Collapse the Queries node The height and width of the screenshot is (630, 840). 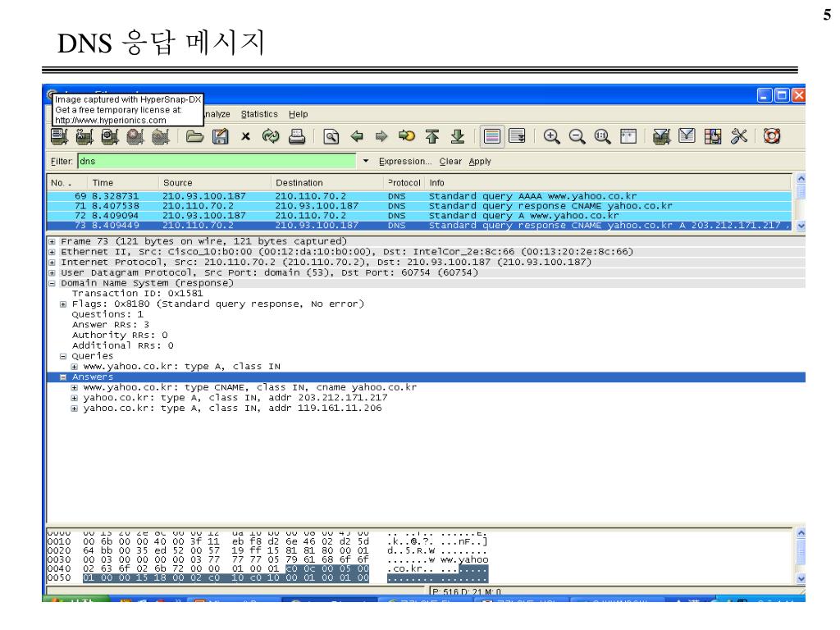(63, 356)
